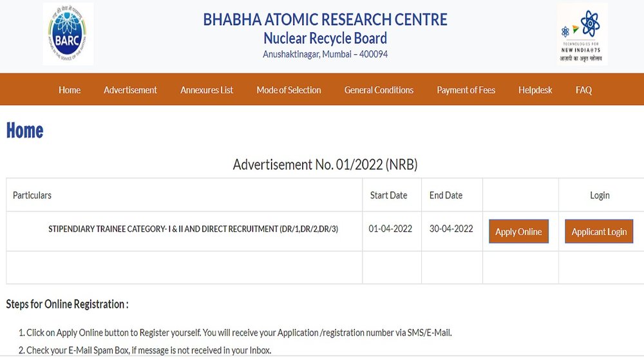Select the Advertisement No. 01/2022 (NRB) heading
The width and height of the screenshot is (644, 358).
click(325, 165)
